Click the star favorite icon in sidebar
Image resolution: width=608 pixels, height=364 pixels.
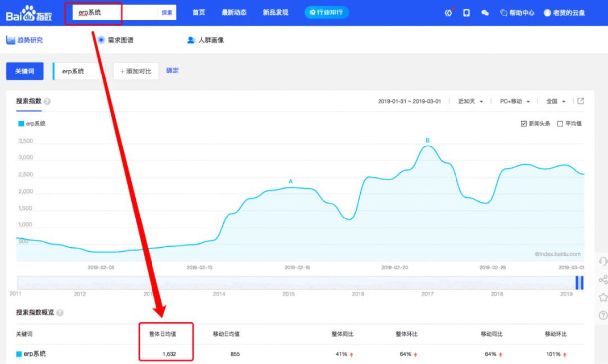603,297
